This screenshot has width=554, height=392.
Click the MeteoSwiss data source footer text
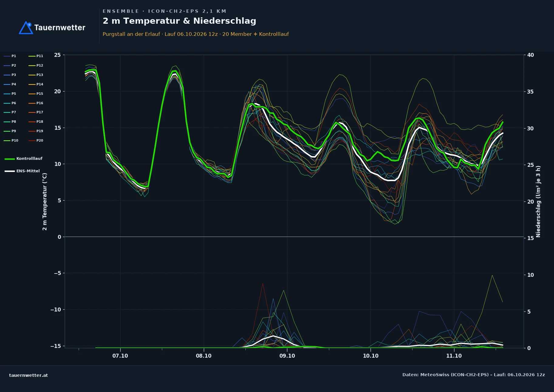click(x=474, y=375)
